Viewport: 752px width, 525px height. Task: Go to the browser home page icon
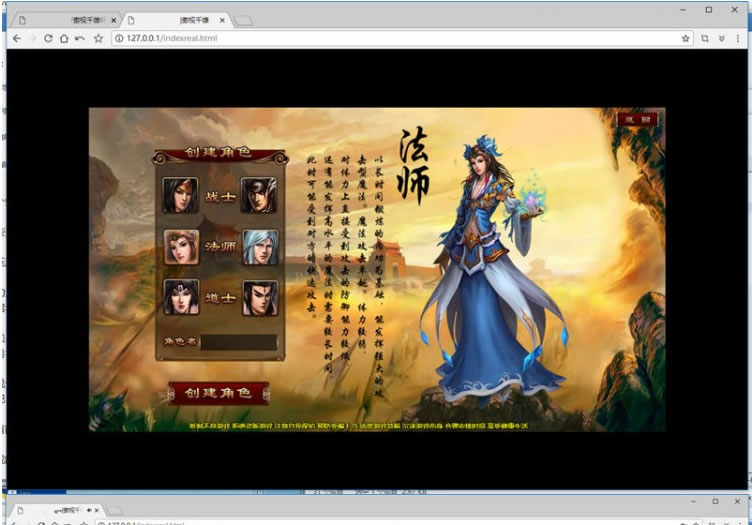point(63,38)
